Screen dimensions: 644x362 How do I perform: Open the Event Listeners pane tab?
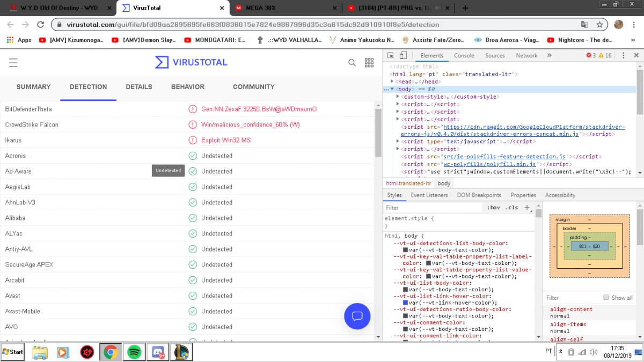[x=429, y=195]
